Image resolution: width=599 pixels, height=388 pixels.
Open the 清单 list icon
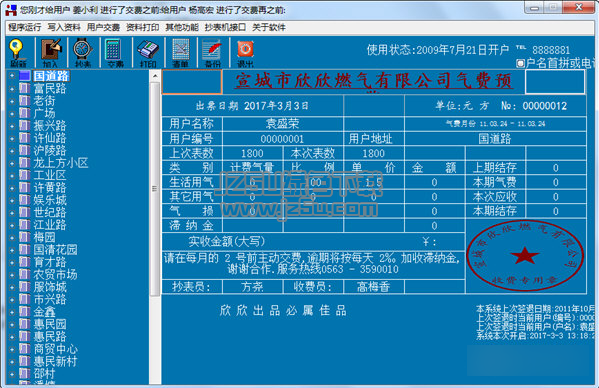pyautogui.click(x=180, y=53)
